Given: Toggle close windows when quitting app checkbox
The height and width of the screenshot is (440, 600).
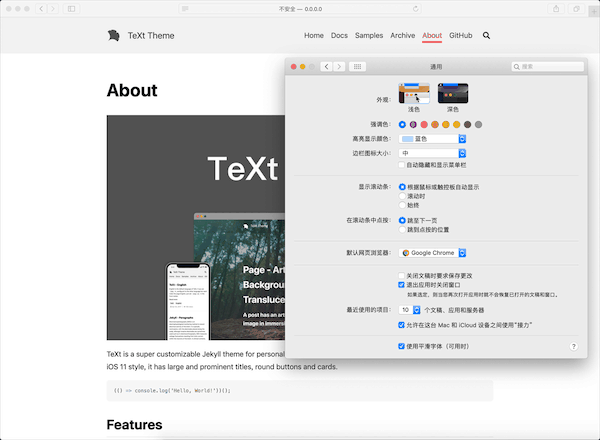Looking at the screenshot, I should [402, 285].
